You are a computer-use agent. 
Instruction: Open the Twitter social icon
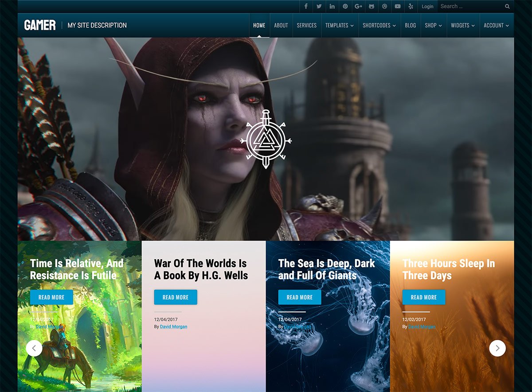[x=319, y=6]
